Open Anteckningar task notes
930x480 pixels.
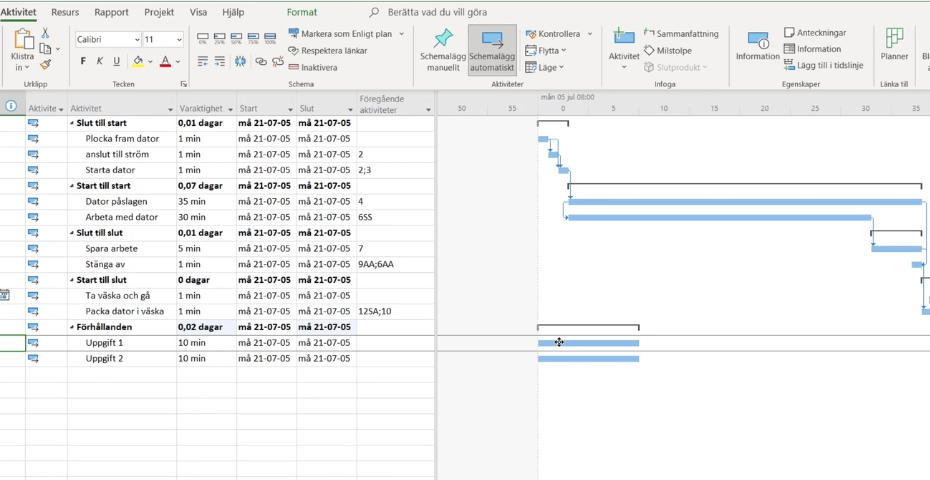[x=814, y=33]
